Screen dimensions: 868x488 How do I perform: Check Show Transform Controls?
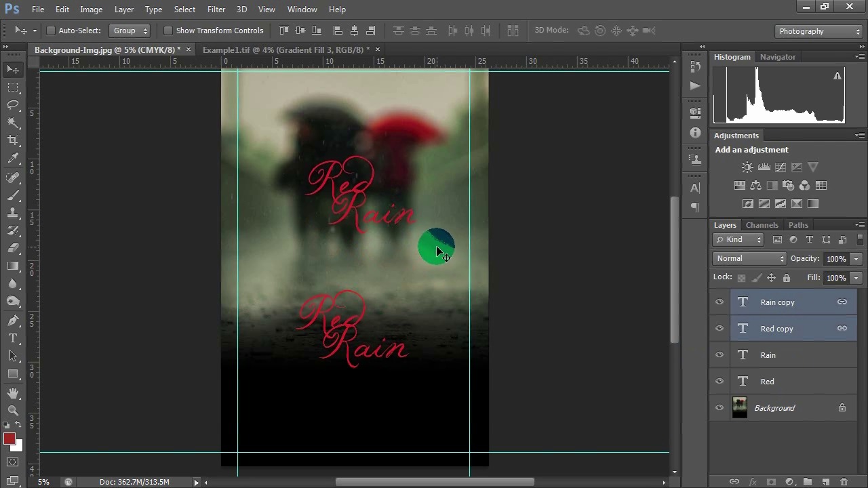point(168,30)
